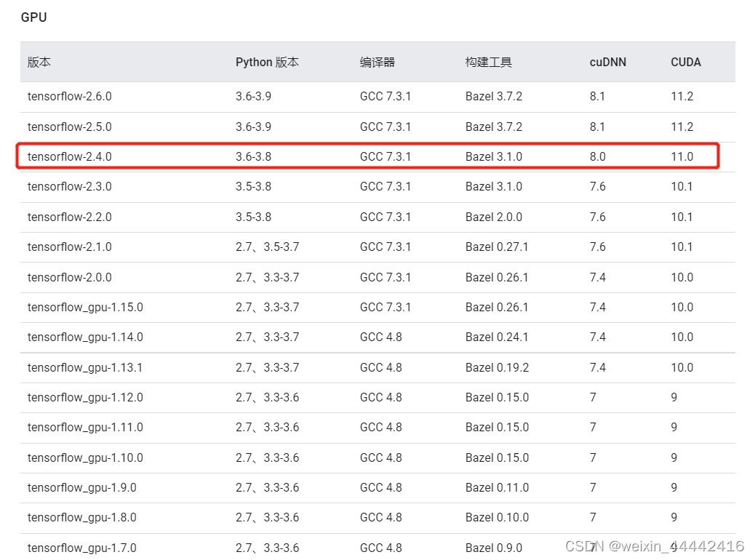Click the Bazel 0.11.0 cell
Screen dimensions: 755x560
pos(497,488)
